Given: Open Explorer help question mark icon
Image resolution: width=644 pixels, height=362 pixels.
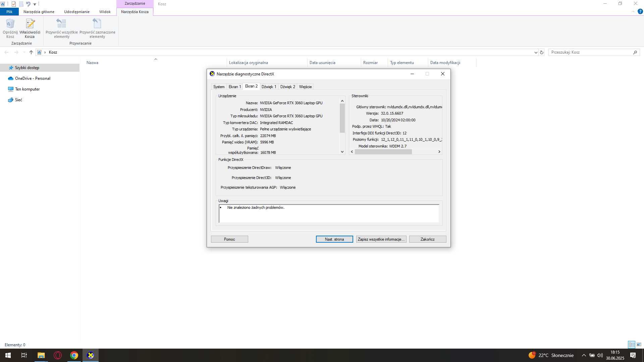Looking at the screenshot, I should pos(640,11).
